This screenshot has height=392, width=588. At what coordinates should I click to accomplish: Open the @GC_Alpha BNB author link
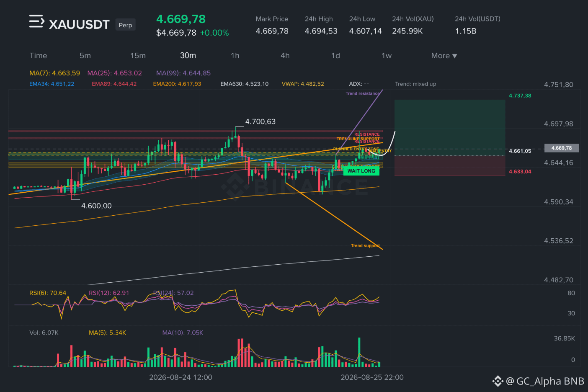point(545,381)
